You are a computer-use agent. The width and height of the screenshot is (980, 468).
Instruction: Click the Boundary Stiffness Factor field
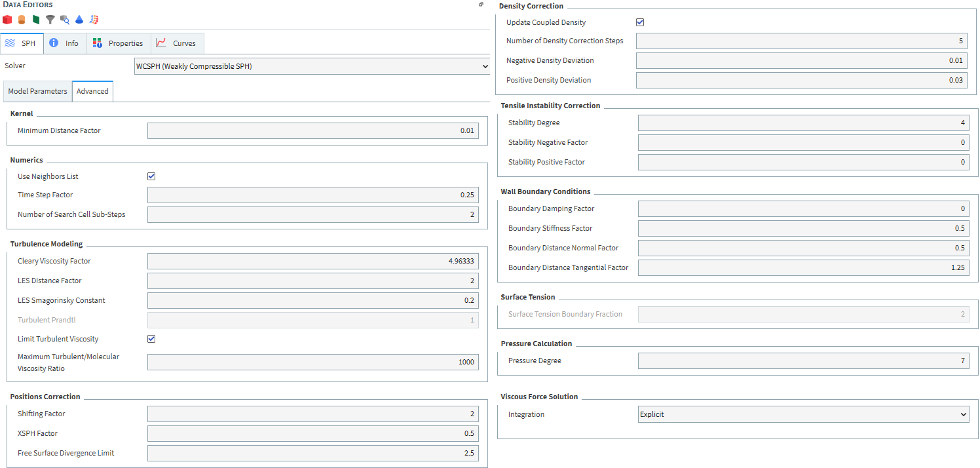pyautogui.click(x=803, y=228)
